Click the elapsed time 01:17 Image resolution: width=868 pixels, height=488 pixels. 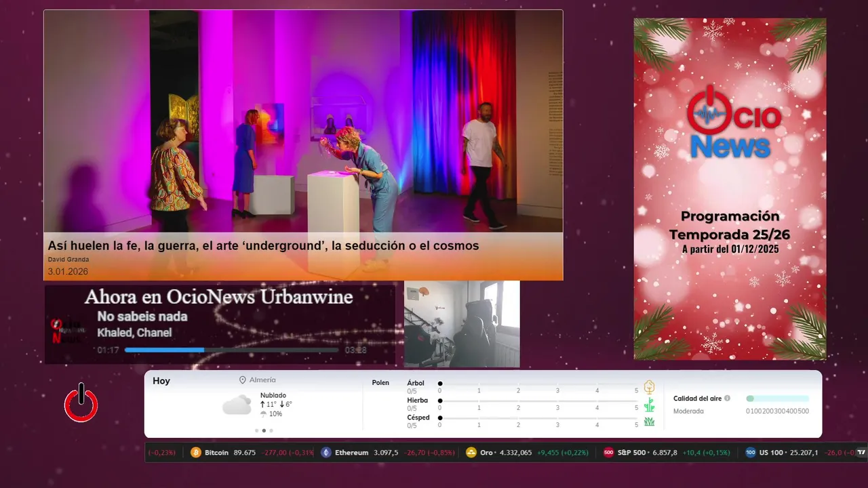[108, 350]
